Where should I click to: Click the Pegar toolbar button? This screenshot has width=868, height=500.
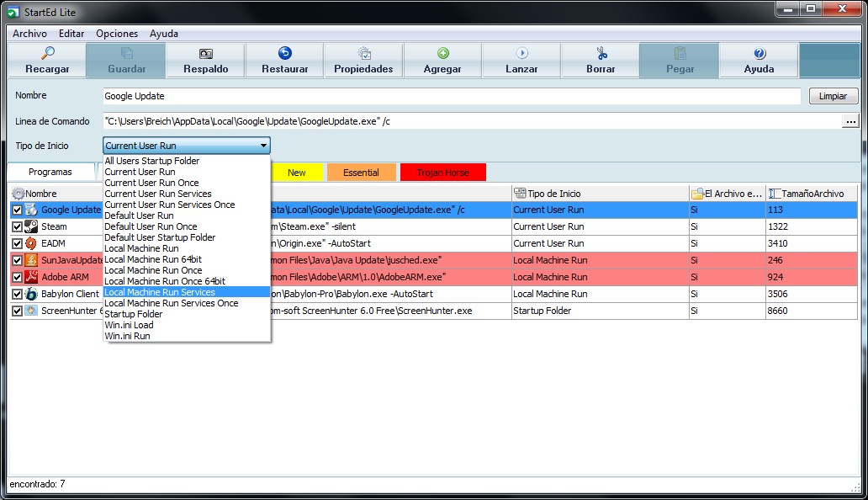(680, 61)
